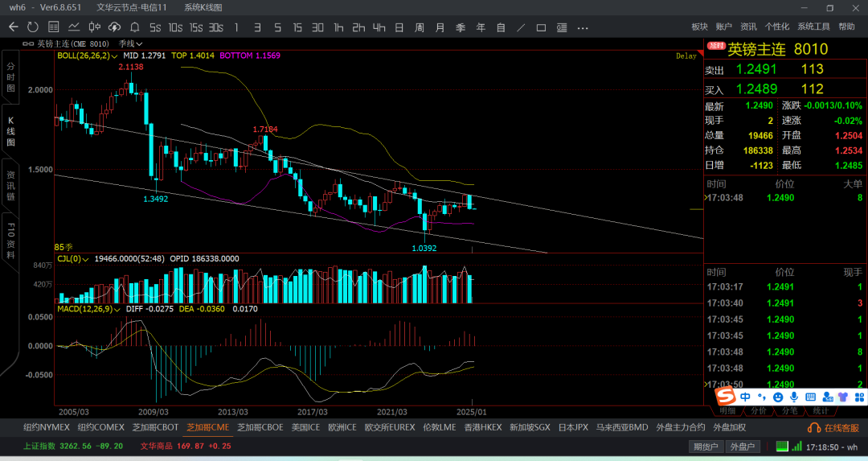
Task: Select the 自 custom period button
Action: tap(501, 27)
